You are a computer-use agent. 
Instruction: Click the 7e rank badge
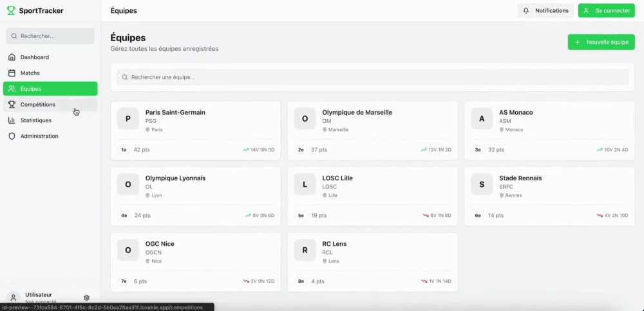point(124,281)
